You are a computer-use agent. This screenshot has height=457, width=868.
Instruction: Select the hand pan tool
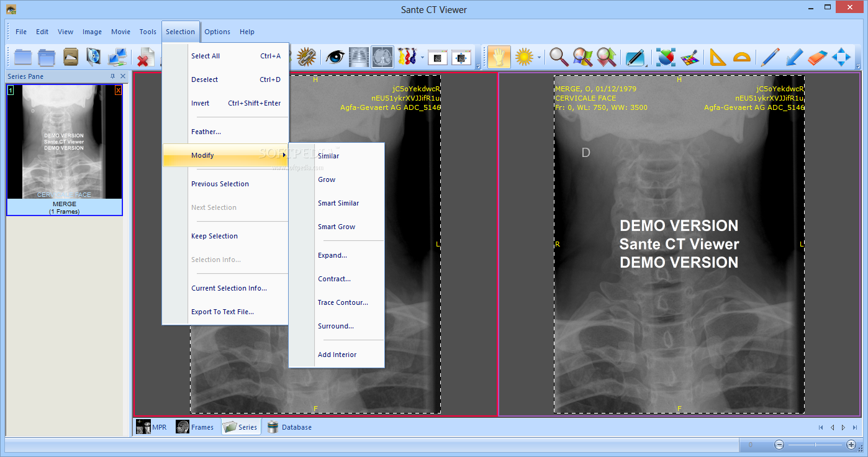coord(499,57)
